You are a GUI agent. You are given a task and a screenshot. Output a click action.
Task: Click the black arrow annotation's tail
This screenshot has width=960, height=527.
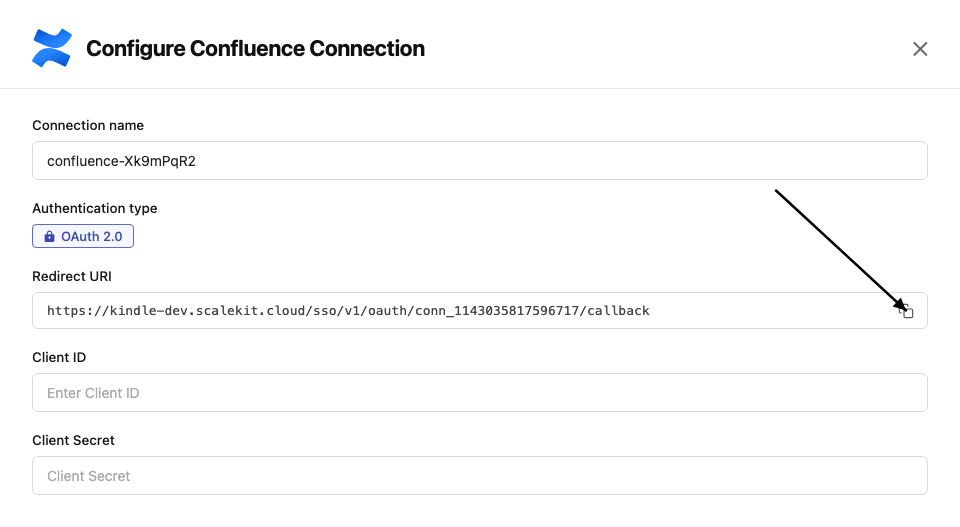click(777, 190)
